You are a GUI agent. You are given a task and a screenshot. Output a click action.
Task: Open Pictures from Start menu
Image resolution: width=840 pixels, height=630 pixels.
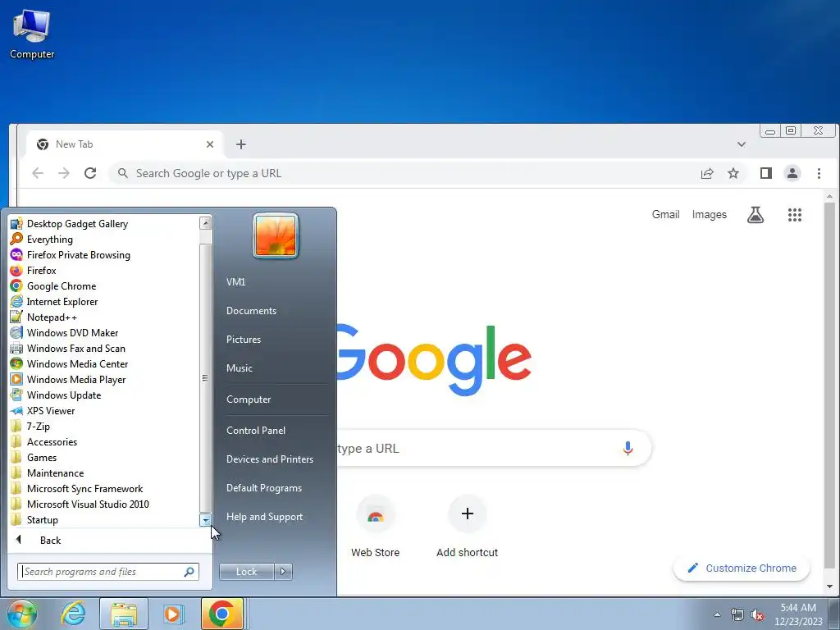pyautogui.click(x=244, y=340)
